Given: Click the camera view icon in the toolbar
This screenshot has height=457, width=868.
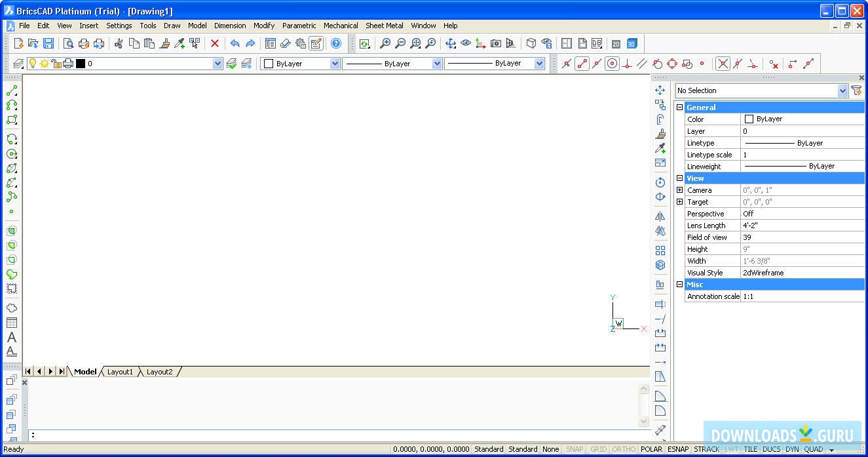Looking at the screenshot, I should 496,43.
